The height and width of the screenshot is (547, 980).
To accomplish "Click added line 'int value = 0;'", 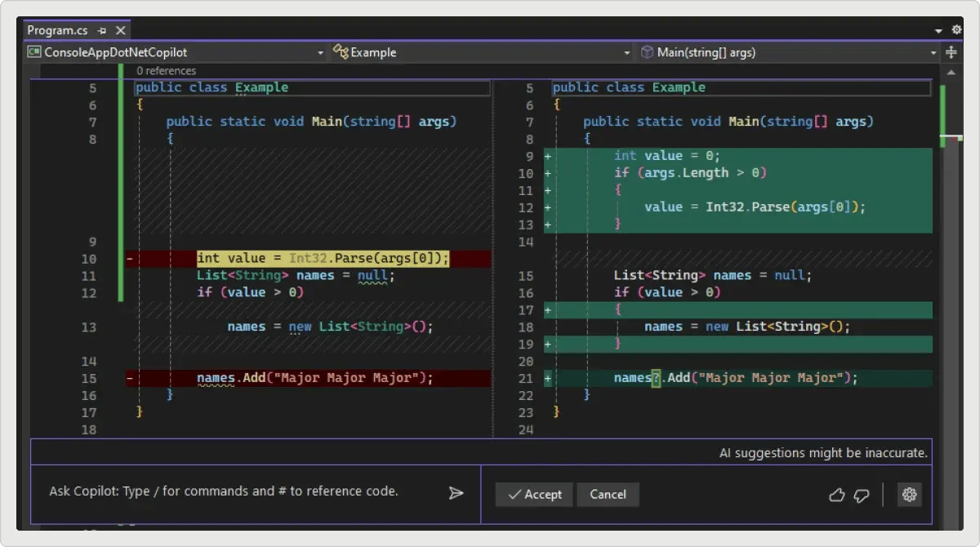I will pos(667,156).
